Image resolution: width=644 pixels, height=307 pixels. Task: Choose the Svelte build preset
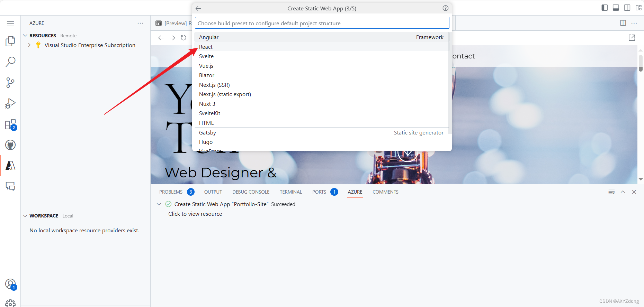[x=322, y=56]
